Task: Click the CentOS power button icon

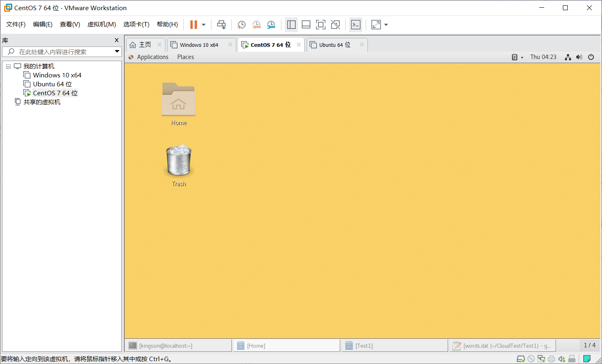Action: pyautogui.click(x=591, y=57)
